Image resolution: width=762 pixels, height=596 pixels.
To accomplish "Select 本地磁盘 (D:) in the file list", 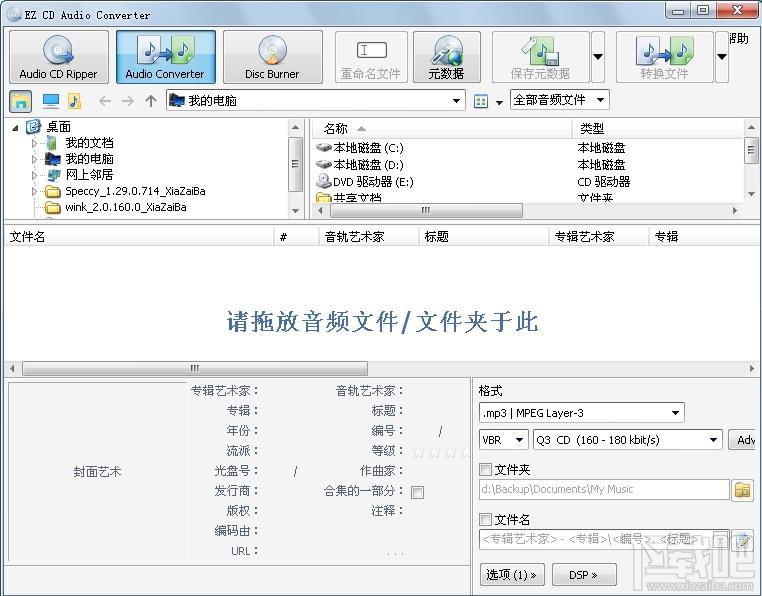I will click(x=368, y=165).
